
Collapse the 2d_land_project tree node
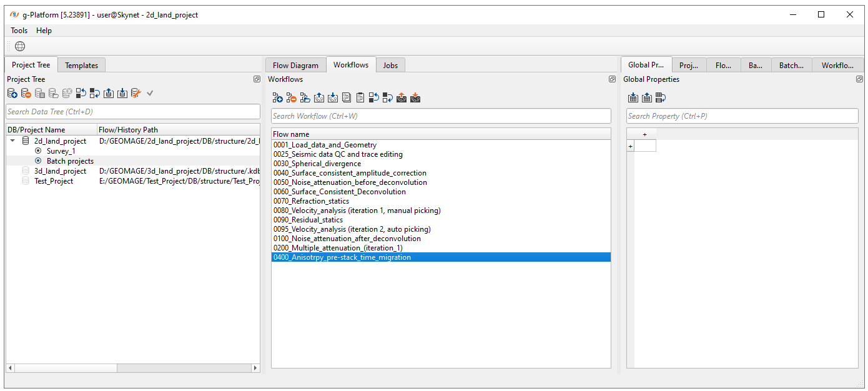tap(13, 141)
